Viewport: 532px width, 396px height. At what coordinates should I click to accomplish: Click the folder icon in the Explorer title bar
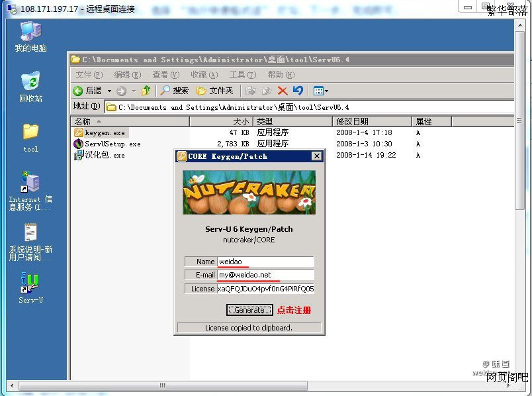[x=75, y=60]
